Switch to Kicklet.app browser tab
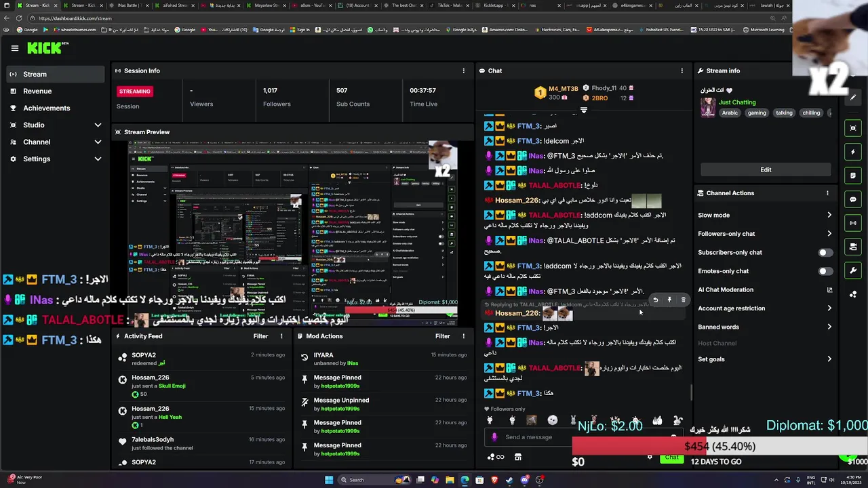The height and width of the screenshot is (488, 868). [x=495, y=5]
